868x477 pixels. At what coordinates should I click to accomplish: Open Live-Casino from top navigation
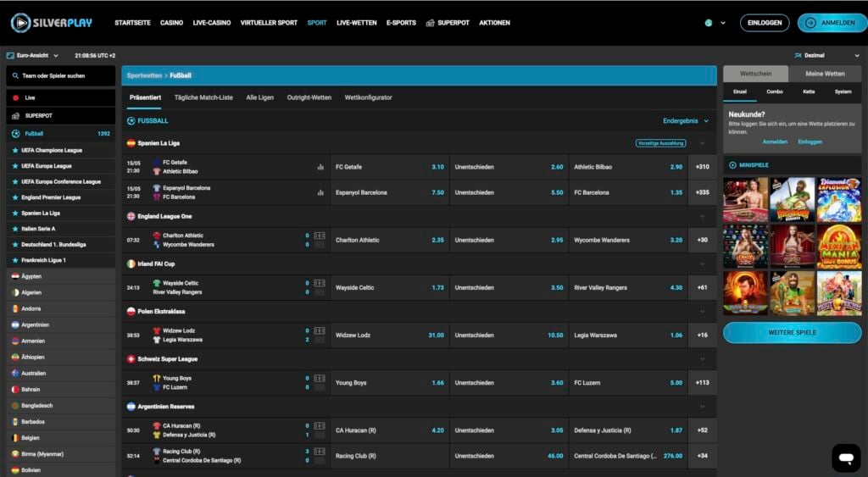tap(211, 23)
